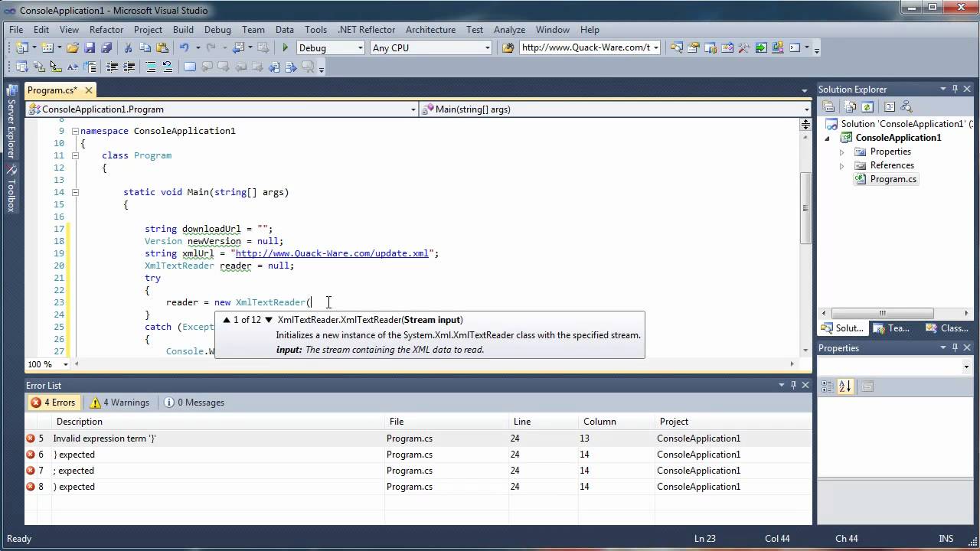Open the Toolbox side tab
The image size is (980, 551).
click(x=11, y=189)
